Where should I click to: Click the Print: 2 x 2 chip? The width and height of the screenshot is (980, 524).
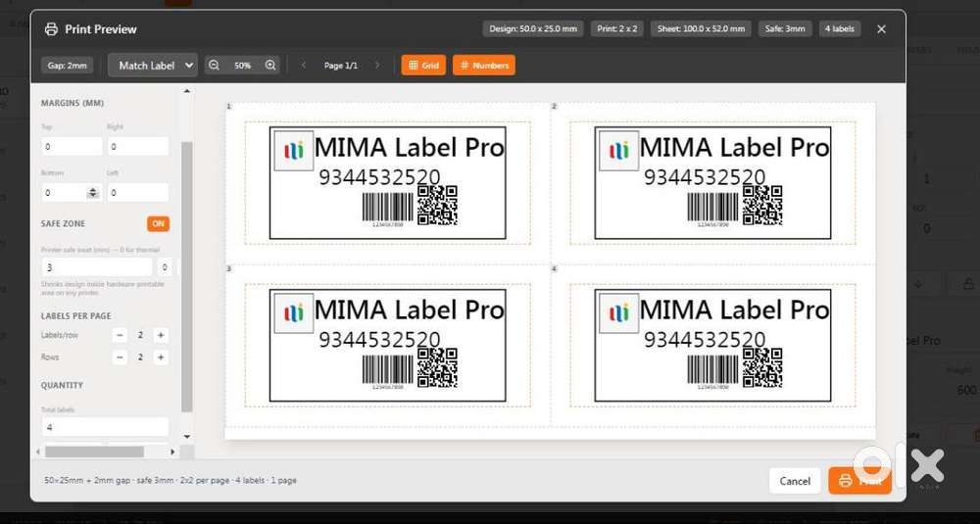(x=616, y=28)
